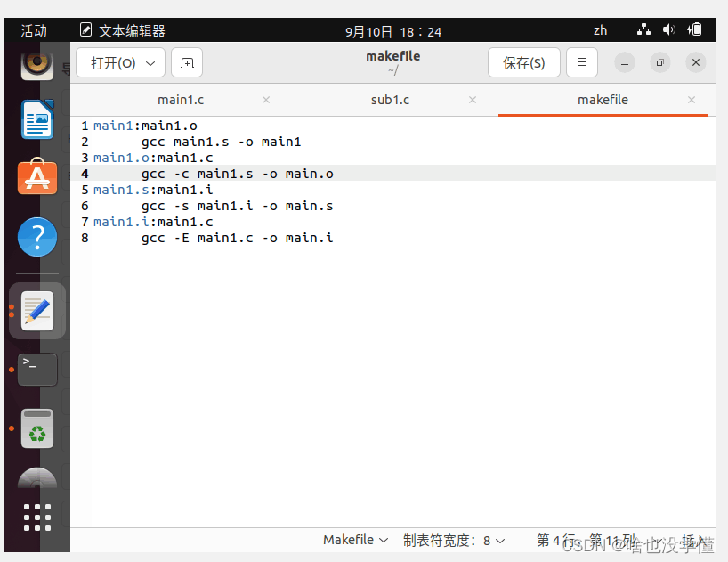Image resolution: width=728 pixels, height=562 pixels.
Task: Open the Terminal from the dock
Action: [x=36, y=369]
